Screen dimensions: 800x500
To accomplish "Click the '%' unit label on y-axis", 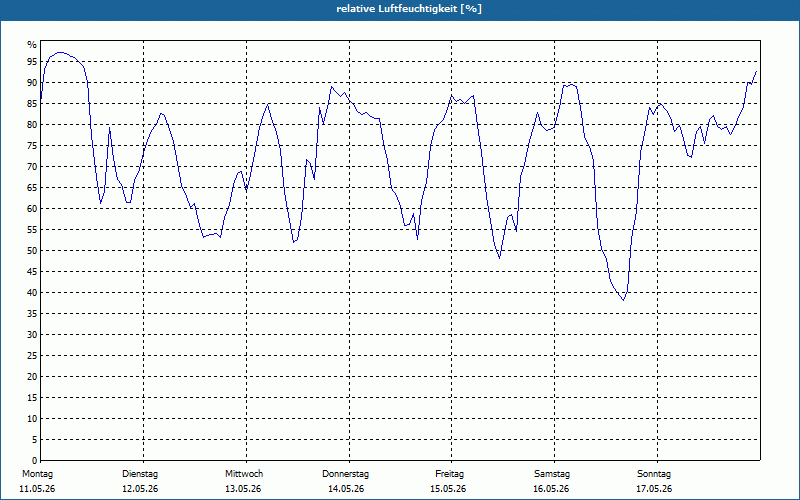I will (x=32, y=45).
